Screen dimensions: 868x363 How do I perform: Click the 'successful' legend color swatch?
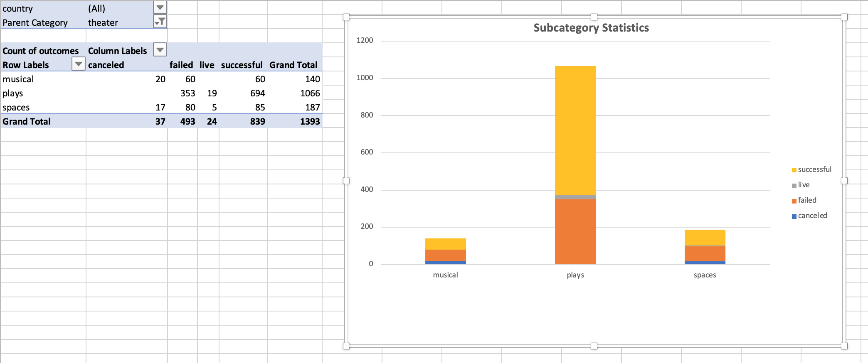(794, 170)
